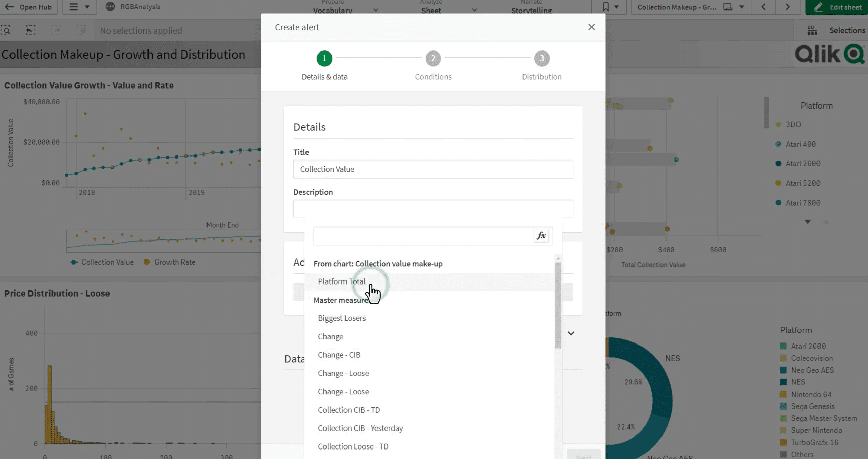Select Atari 7800 in Platform legend
Screen dimensions: 868x459
(x=798, y=203)
